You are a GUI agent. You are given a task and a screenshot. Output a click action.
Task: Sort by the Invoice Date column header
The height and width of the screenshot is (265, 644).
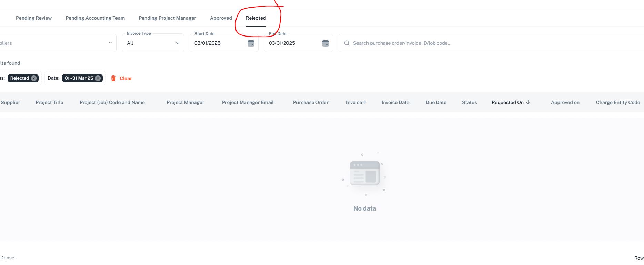point(395,102)
